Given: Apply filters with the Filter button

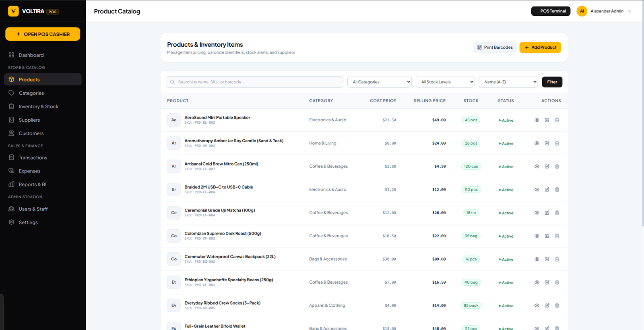Looking at the screenshot, I should pos(552,82).
